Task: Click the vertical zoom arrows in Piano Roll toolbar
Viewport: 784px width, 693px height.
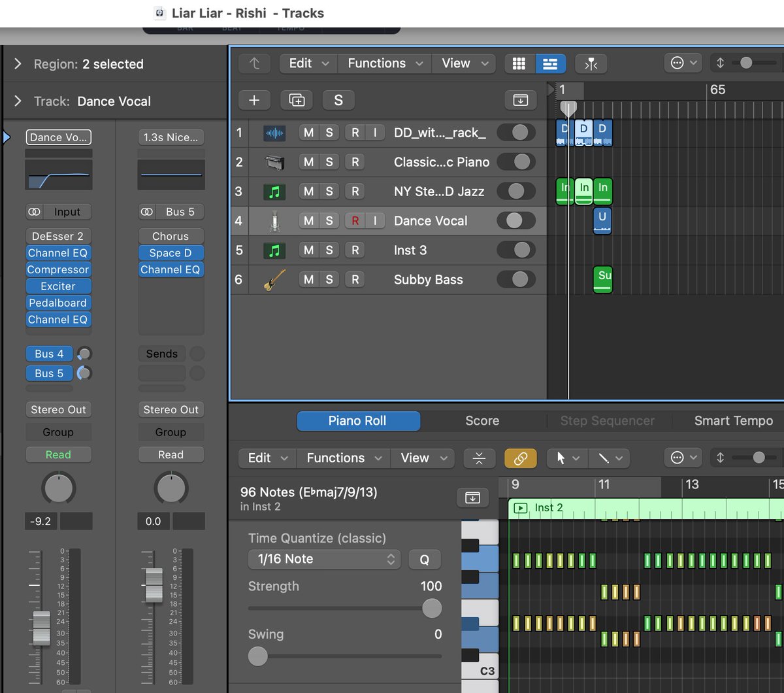Action: tap(721, 458)
